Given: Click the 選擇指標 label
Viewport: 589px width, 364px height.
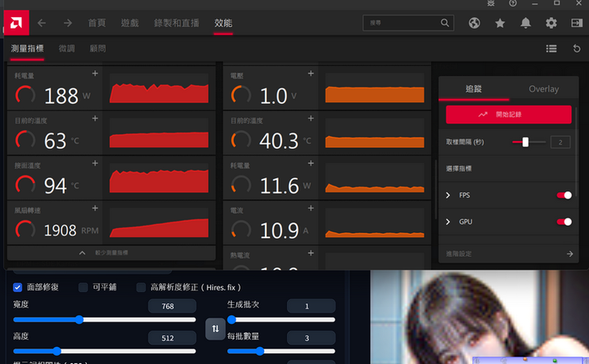Looking at the screenshot, I should pos(459,169).
